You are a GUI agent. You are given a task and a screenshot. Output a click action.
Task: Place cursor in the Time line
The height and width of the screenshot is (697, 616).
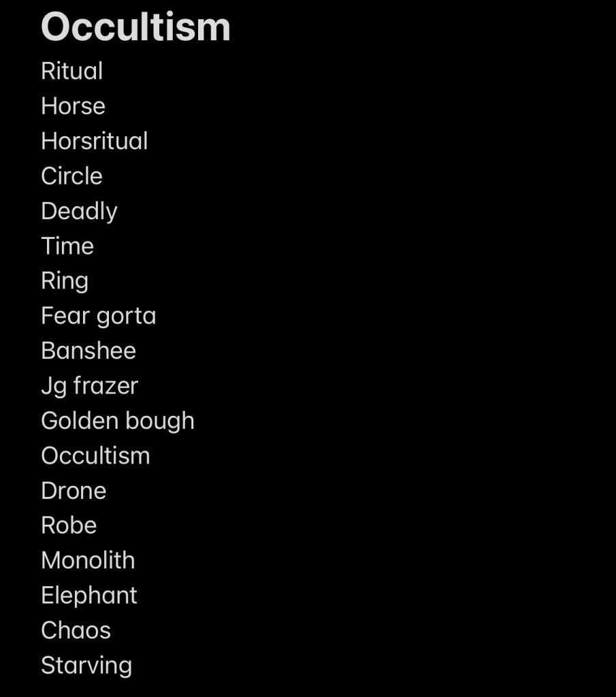point(67,246)
